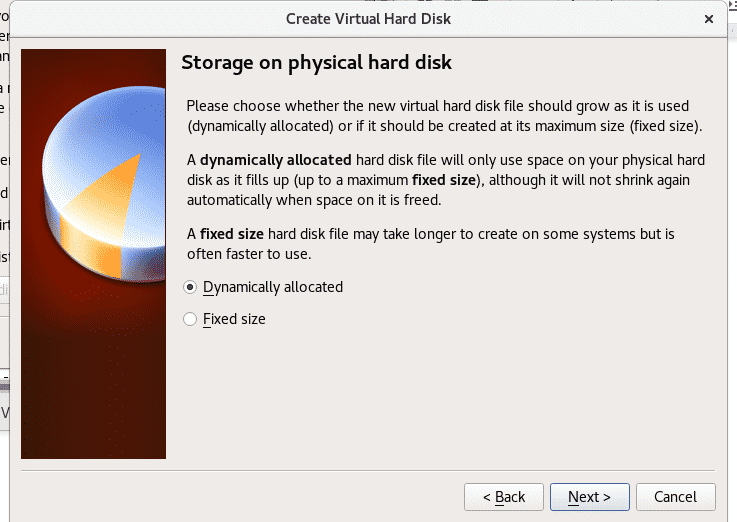Click the "Fixed size" option label text

tap(234, 319)
